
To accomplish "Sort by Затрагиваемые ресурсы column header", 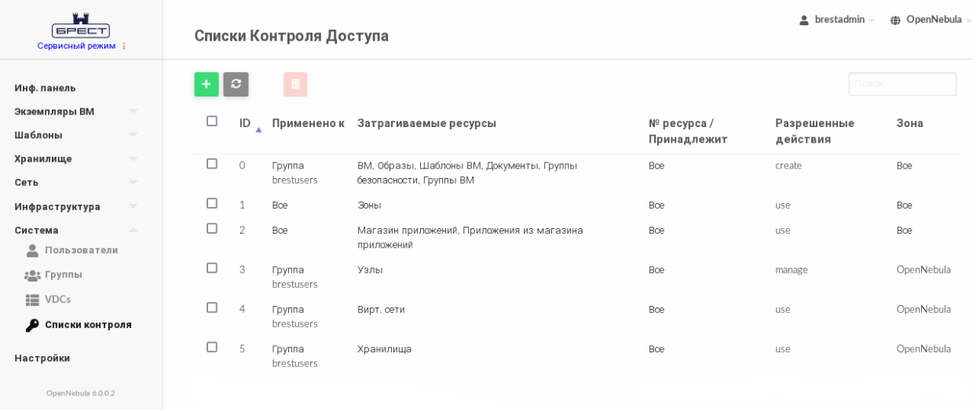I will pyautogui.click(x=430, y=124).
